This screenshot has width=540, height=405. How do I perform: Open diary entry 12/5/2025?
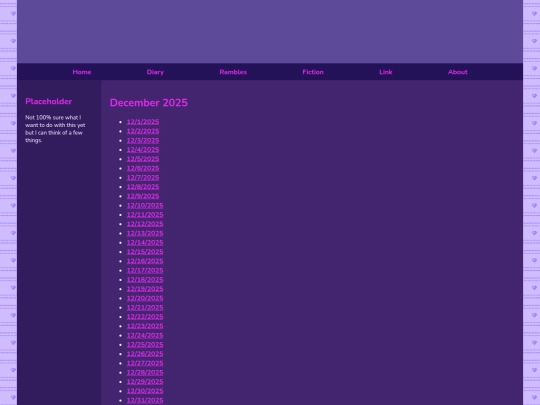pos(143,159)
